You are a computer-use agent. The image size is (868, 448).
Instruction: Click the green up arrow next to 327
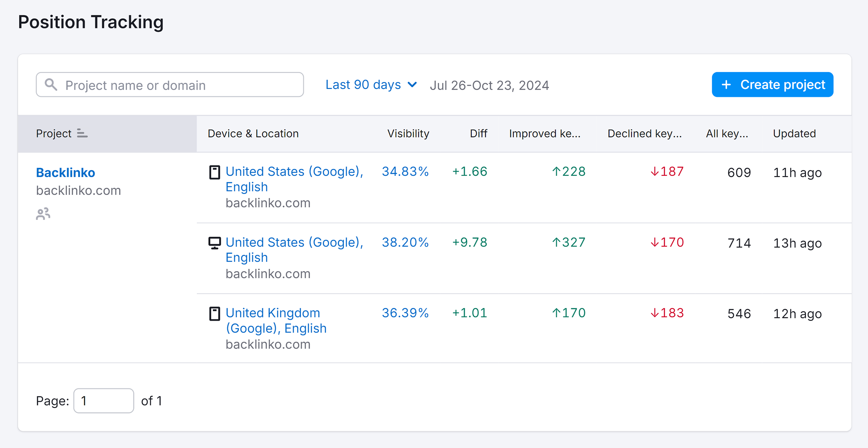[x=558, y=242]
